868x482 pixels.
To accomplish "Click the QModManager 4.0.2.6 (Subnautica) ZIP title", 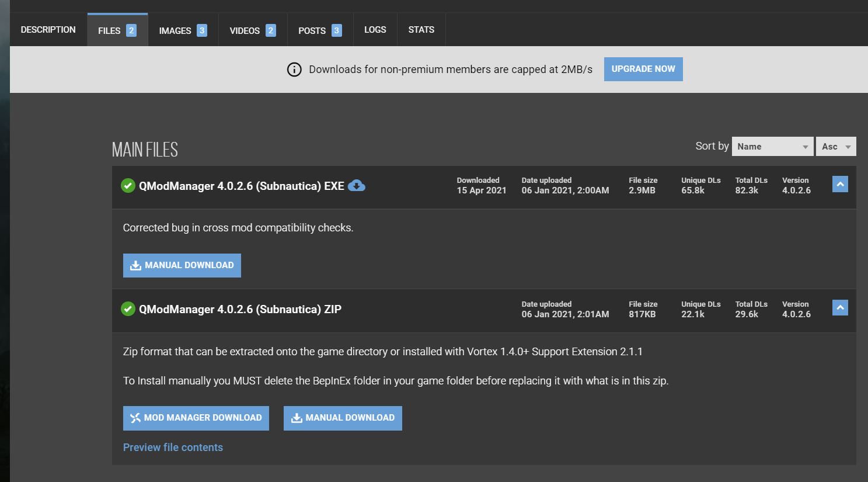I will tap(240, 310).
